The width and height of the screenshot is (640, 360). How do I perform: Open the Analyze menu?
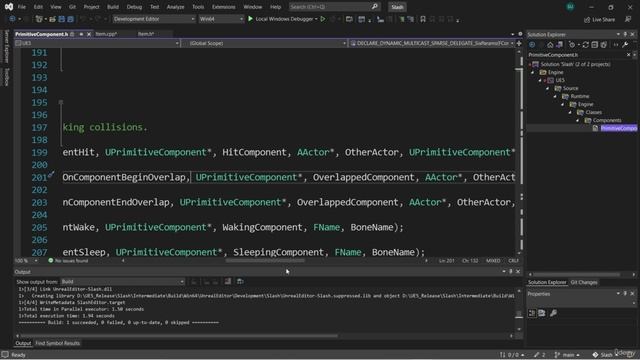[x=176, y=7]
